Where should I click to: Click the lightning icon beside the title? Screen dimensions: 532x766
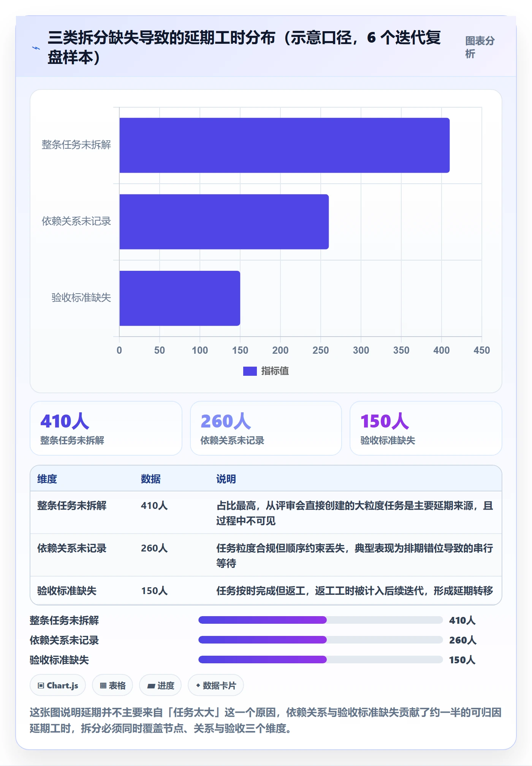click(x=36, y=48)
